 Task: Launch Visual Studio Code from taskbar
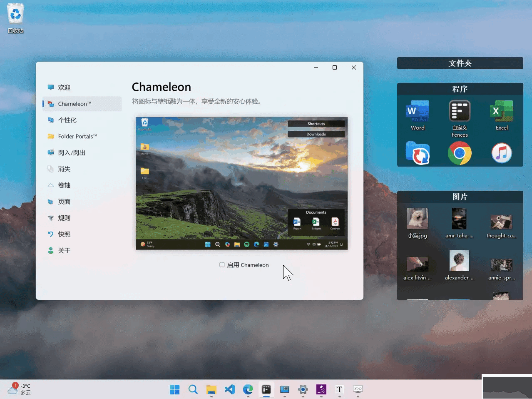[230, 389]
